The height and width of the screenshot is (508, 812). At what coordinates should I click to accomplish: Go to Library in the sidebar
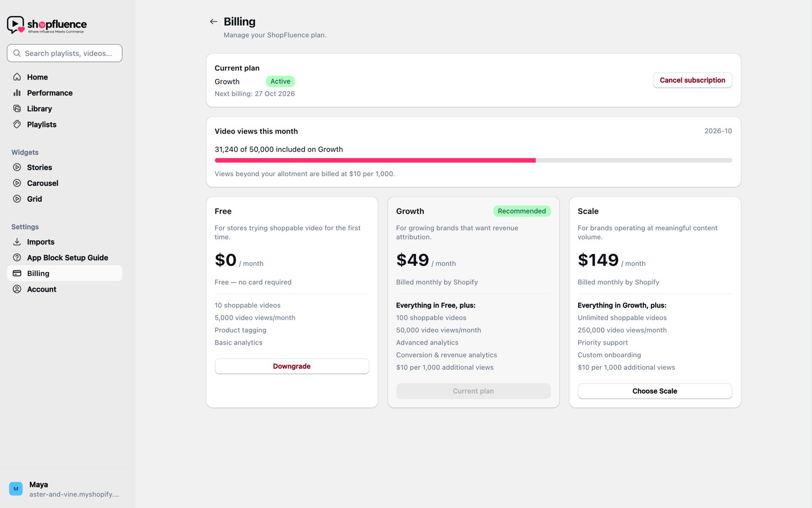(x=65, y=108)
